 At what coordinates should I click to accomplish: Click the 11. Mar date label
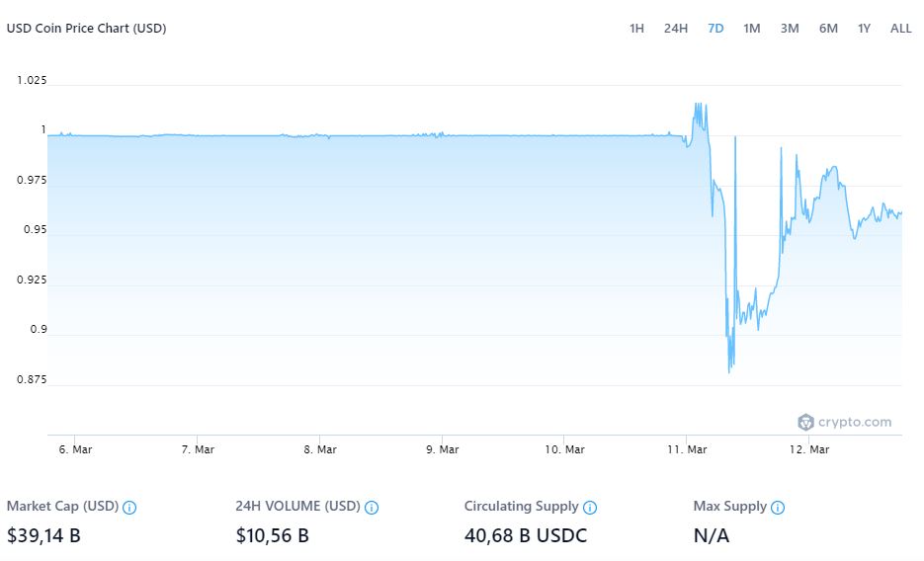tap(687, 449)
